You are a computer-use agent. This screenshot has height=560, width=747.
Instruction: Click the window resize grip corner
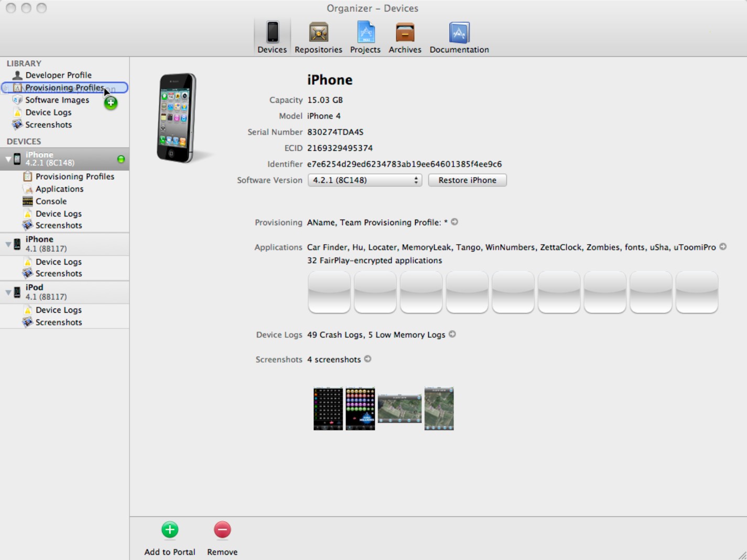[742, 555]
